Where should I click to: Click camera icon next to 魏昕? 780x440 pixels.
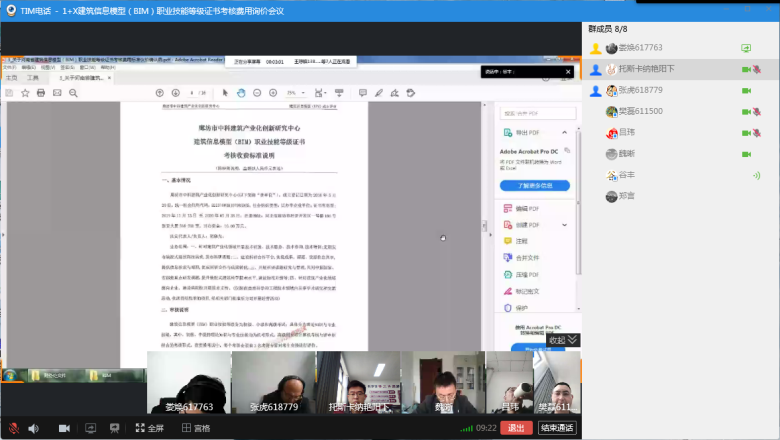pyautogui.click(x=745, y=154)
